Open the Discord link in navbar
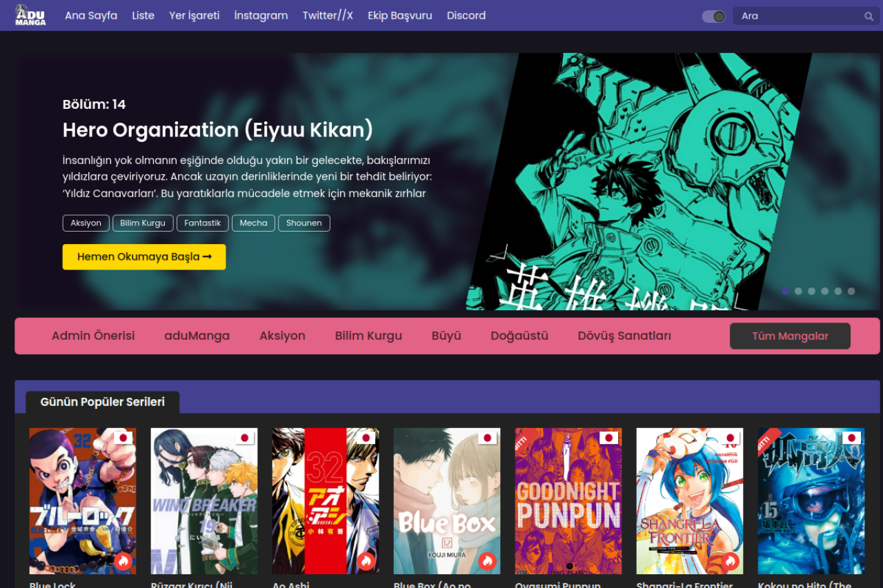 466,15
